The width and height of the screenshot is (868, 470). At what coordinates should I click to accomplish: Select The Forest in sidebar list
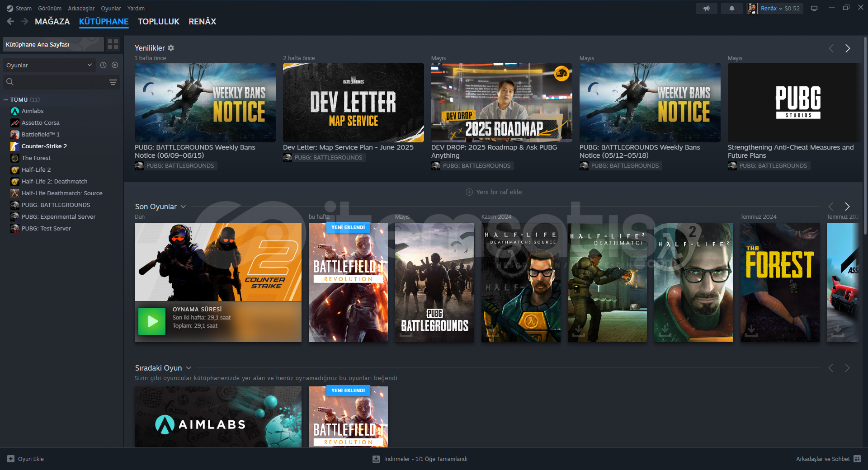point(36,158)
